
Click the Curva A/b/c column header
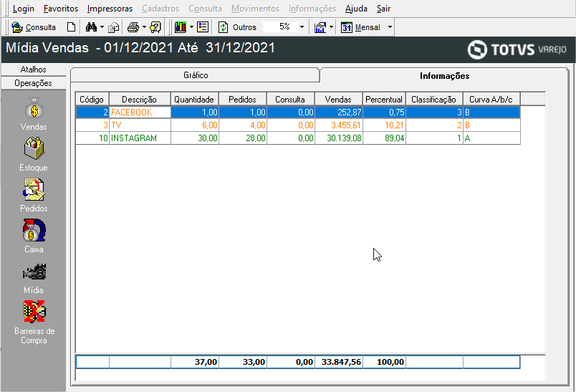coord(491,99)
